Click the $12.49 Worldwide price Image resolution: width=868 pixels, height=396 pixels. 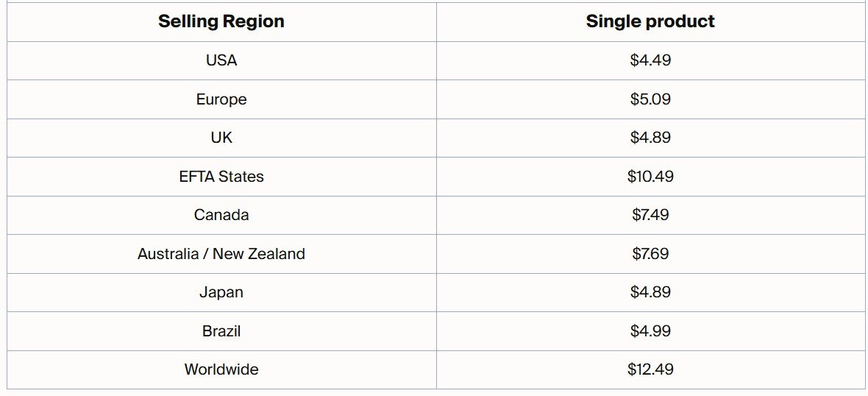tap(650, 370)
